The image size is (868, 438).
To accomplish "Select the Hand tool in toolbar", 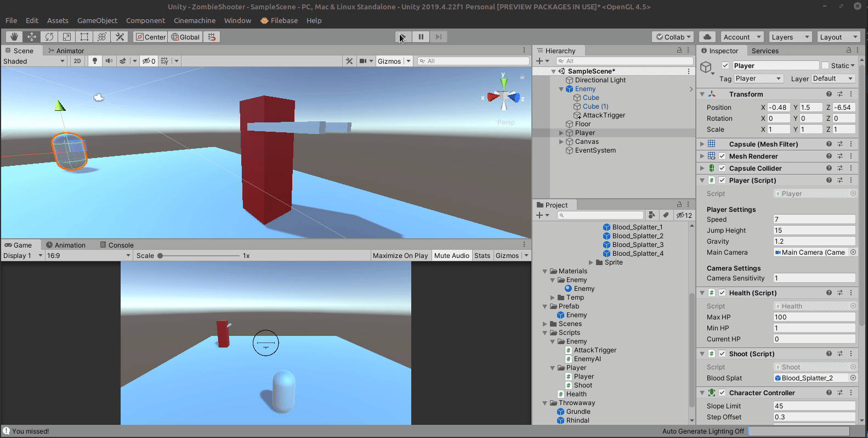I will coord(14,37).
